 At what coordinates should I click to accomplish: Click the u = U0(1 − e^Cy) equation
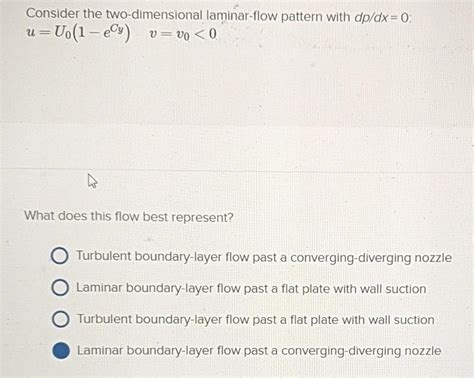[78, 34]
